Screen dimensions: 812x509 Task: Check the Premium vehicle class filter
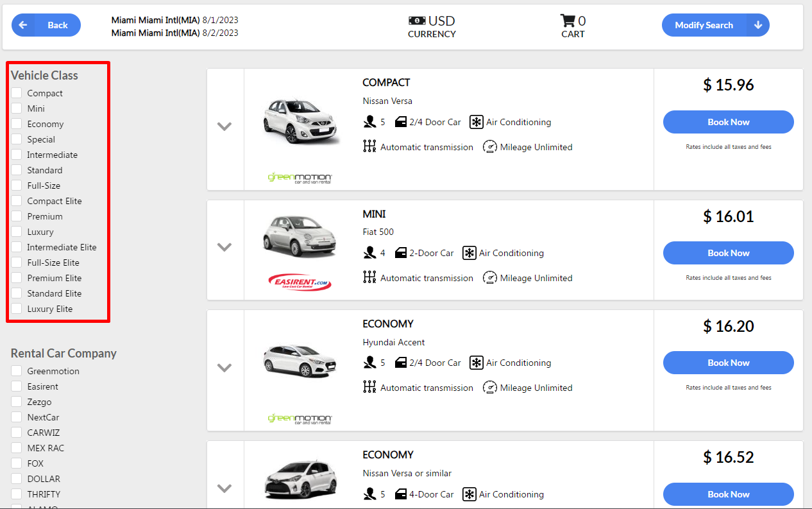tap(17, 216)
